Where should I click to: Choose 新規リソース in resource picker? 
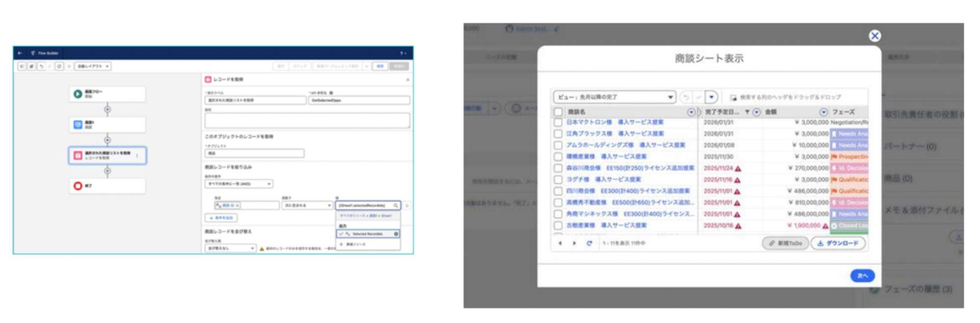(x=355, y=244)
